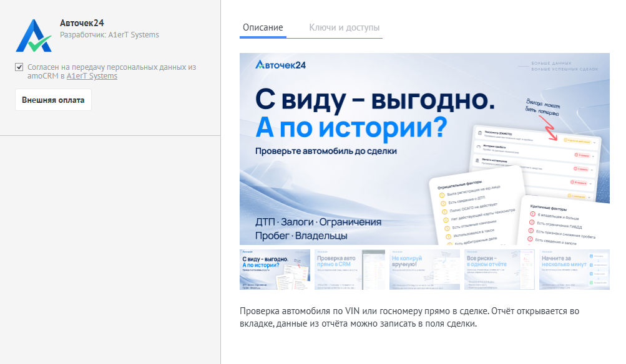626x364 pixels.
Task: Switch to the Описание tab
Action: coord(263,27)
